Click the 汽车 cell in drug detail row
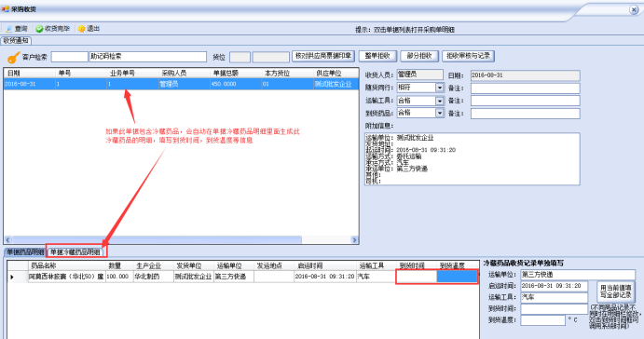The width and height of the screenshot is (644, 339). tap(376, 277)
